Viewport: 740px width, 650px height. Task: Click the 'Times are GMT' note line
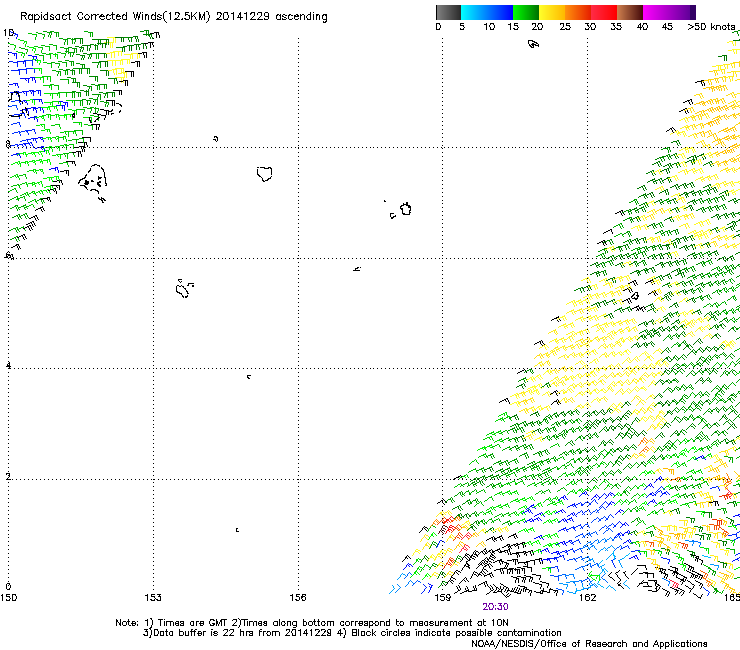click(x=312, y=623)
